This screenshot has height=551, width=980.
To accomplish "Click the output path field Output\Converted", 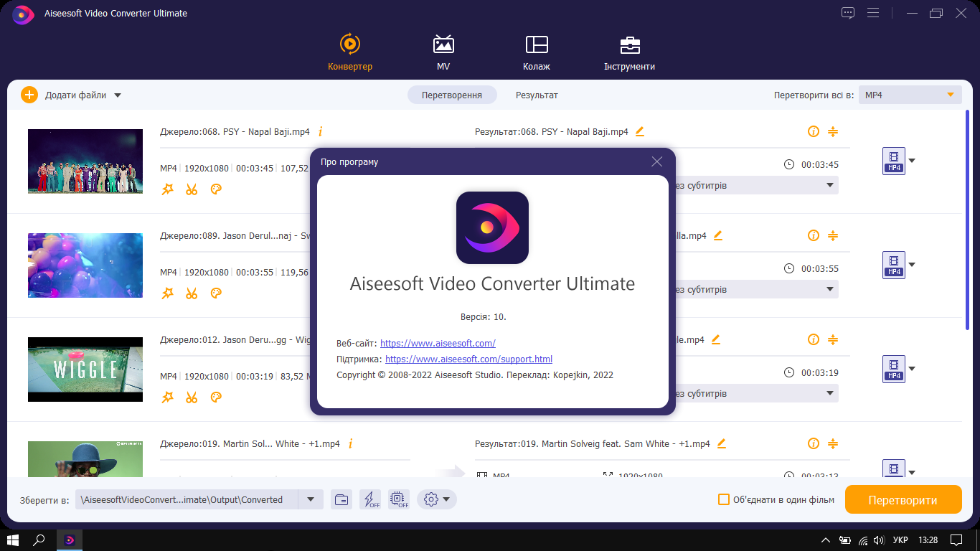I will 187,499.
